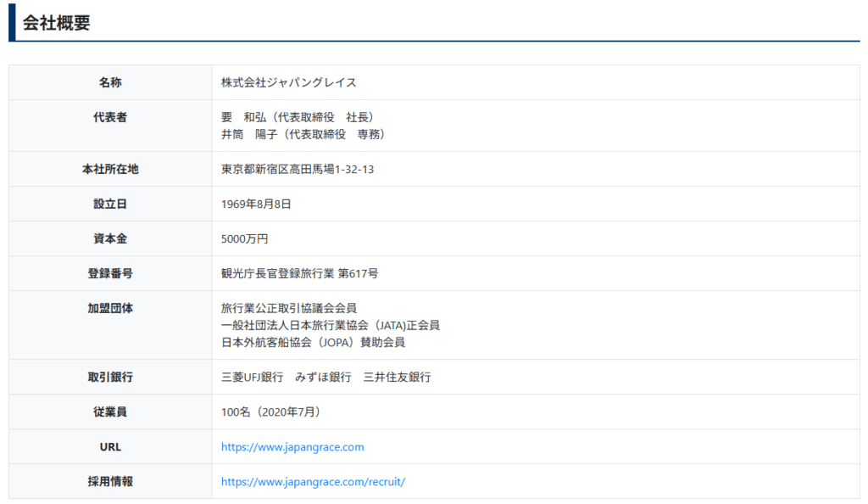This screenshot has height=504, width=868.
Task: Click representative 要 和弘 text
Action: pyautogui.click(x=297, y=117)
